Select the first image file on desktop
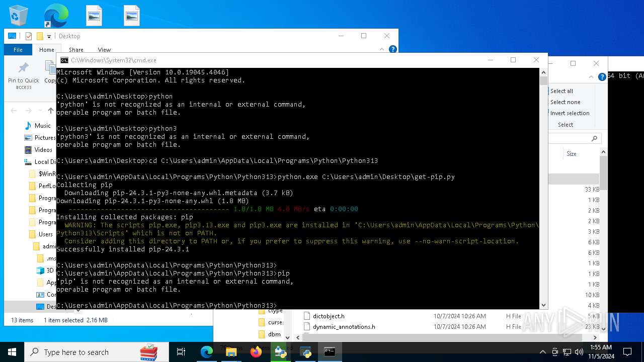The height and width of the screenshot is (362, 644). click(x=94, y=16)
